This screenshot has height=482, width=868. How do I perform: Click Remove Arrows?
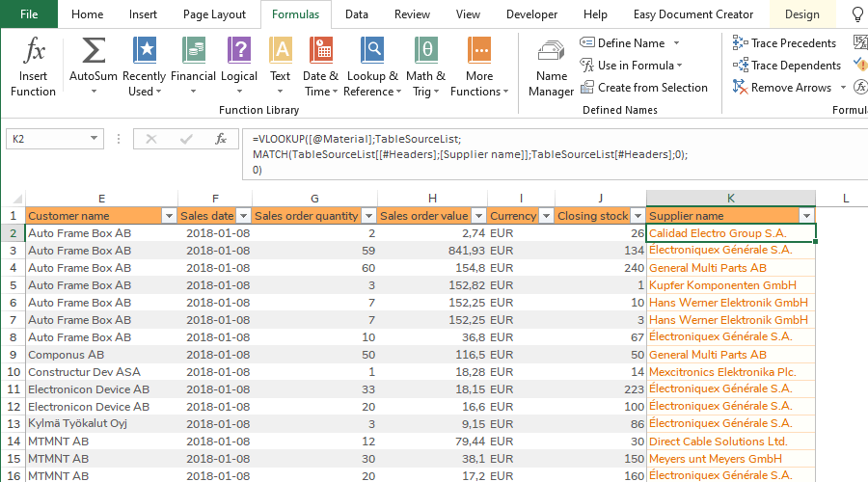tap(781, 88)
